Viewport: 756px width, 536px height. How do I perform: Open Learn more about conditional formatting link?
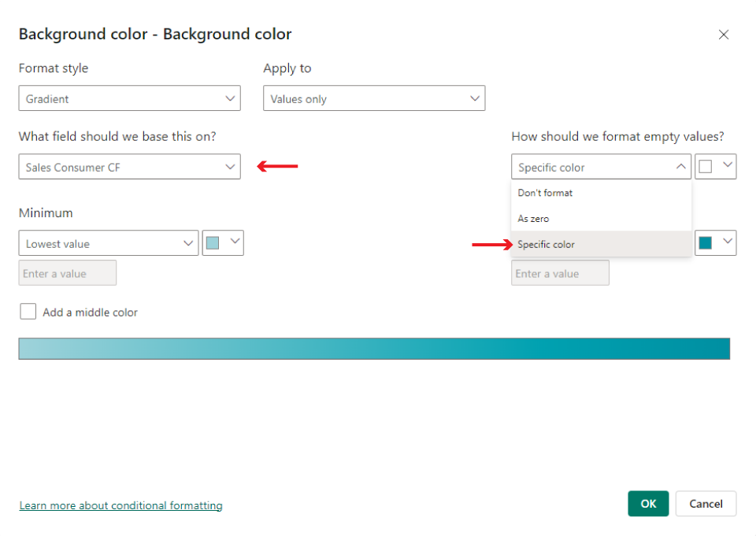(x=120, y=505)
